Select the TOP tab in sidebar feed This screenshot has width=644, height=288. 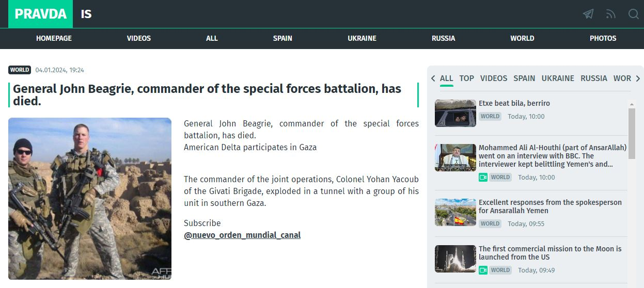[466, 78]
